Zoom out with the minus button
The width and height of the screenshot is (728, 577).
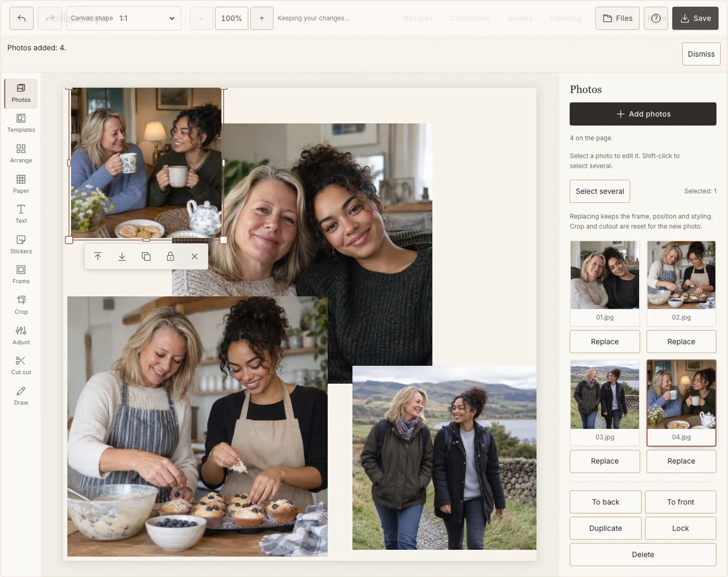point(201,18)
